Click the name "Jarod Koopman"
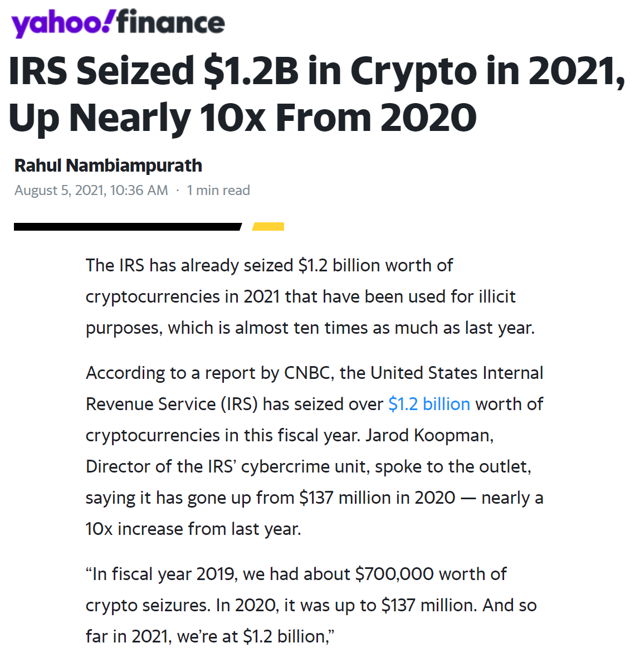This screenshot has width=635, height=672. pos(429,435)
